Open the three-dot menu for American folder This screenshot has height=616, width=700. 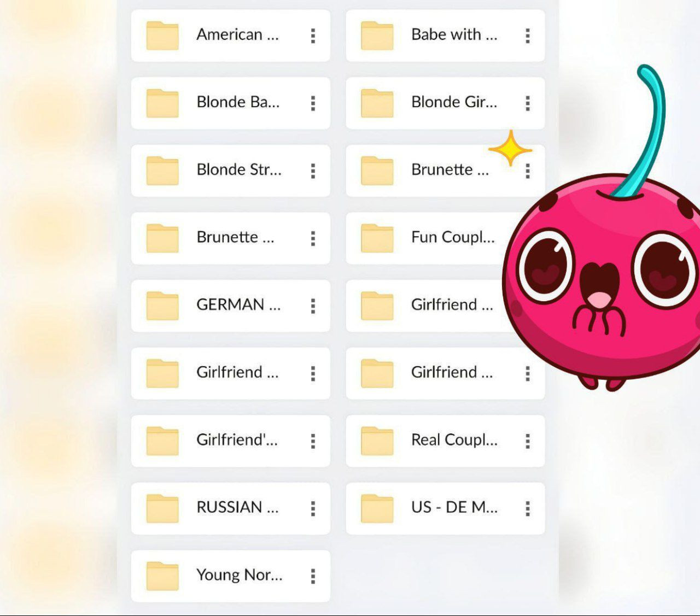pos(313,36)
